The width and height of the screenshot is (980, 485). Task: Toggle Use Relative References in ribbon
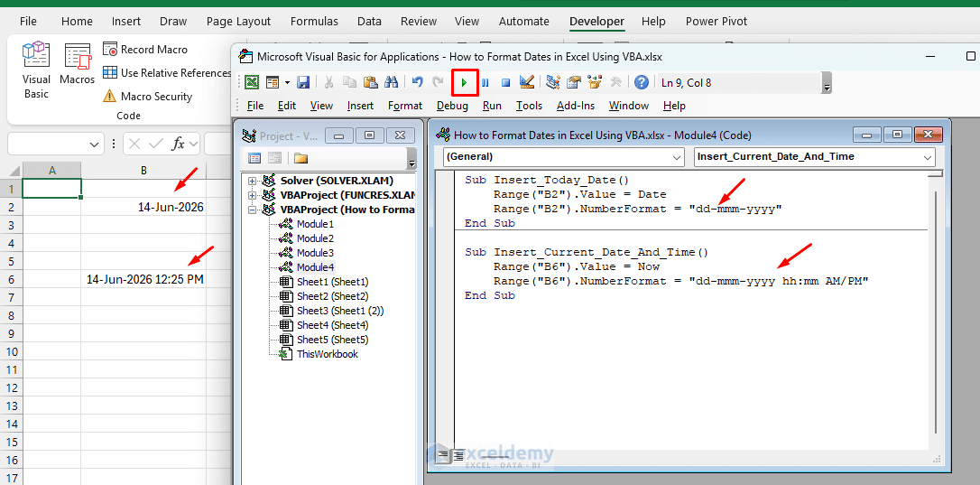(167, 72)
